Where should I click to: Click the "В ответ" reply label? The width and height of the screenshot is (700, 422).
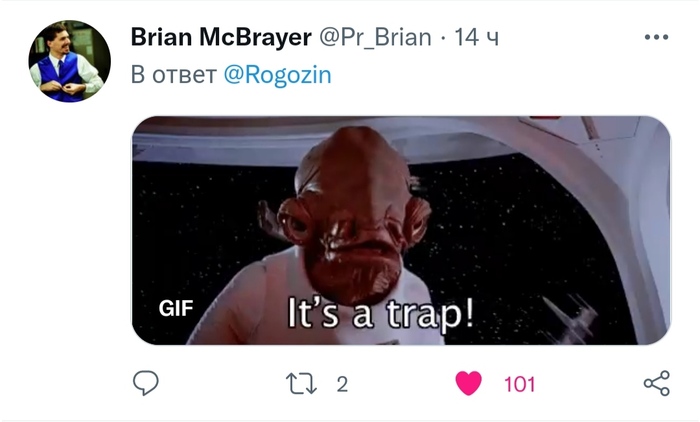(x=174, y=75)
